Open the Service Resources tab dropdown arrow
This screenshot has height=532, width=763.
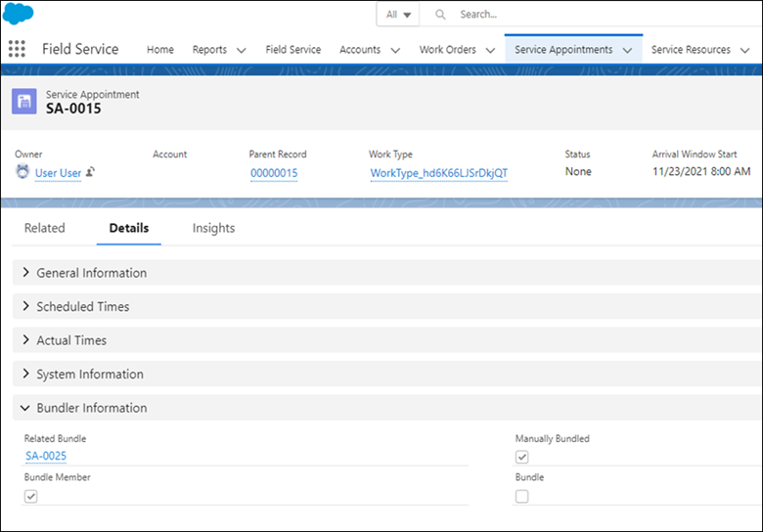tap(744, 50)
